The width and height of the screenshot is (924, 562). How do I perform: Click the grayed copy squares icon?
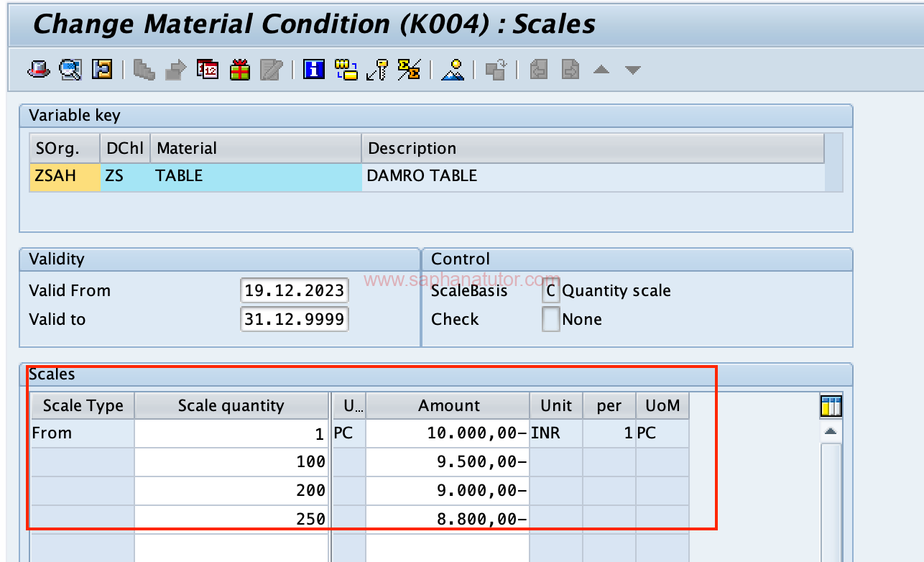496,70
